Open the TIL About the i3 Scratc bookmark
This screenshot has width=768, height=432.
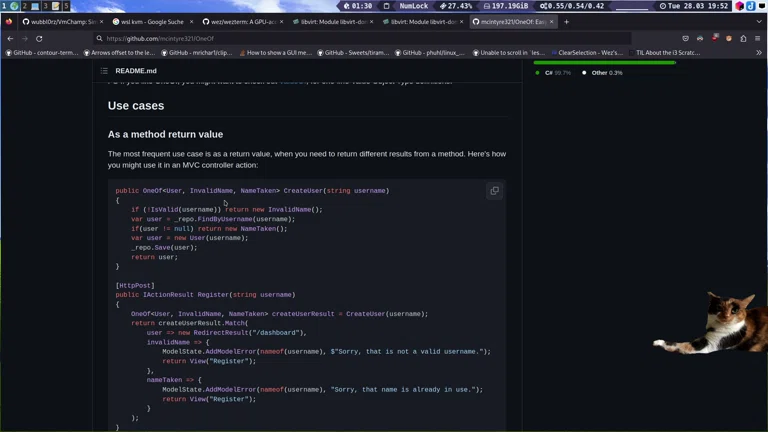click(664, 52)
